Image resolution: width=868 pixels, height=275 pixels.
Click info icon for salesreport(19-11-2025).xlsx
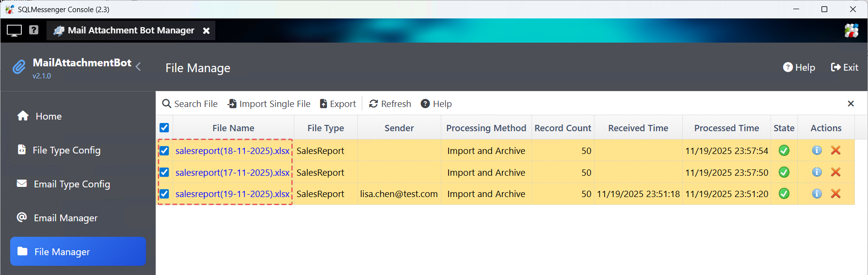pyautogui.click(x=817, y=194)
